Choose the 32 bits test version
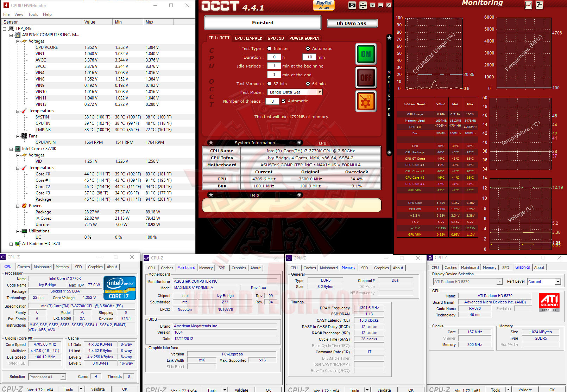The height and width of the screenshot is (392, 567). tap(269, 84)
